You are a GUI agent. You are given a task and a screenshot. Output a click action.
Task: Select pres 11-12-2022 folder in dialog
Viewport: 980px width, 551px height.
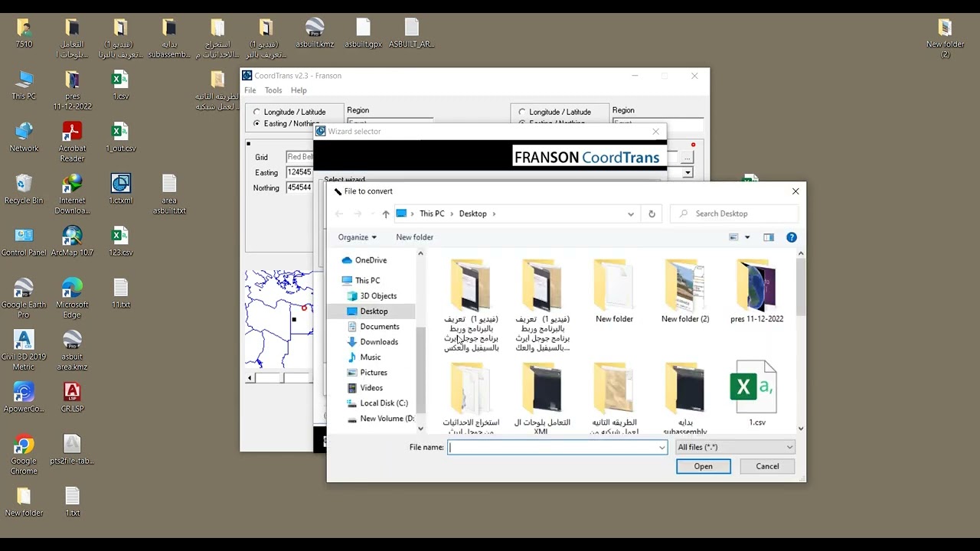[x=756, y=292]
